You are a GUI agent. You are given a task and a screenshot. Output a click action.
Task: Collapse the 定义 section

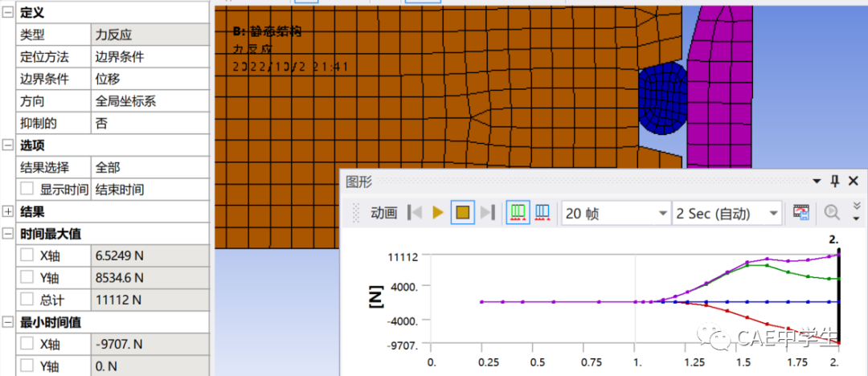(x=8, y=13)
